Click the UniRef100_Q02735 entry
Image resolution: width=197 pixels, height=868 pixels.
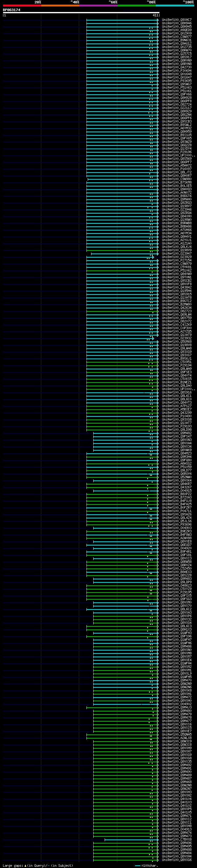click(x=177, y=47)
